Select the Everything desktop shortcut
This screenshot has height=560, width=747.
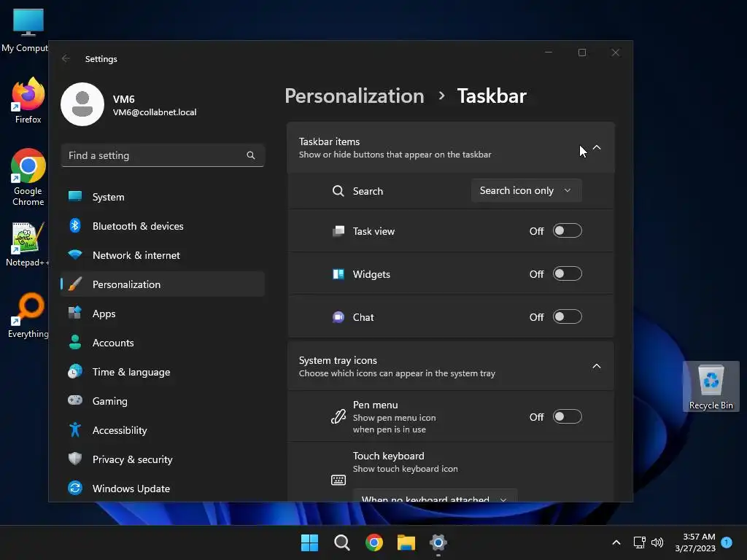[x=28, y=315]
